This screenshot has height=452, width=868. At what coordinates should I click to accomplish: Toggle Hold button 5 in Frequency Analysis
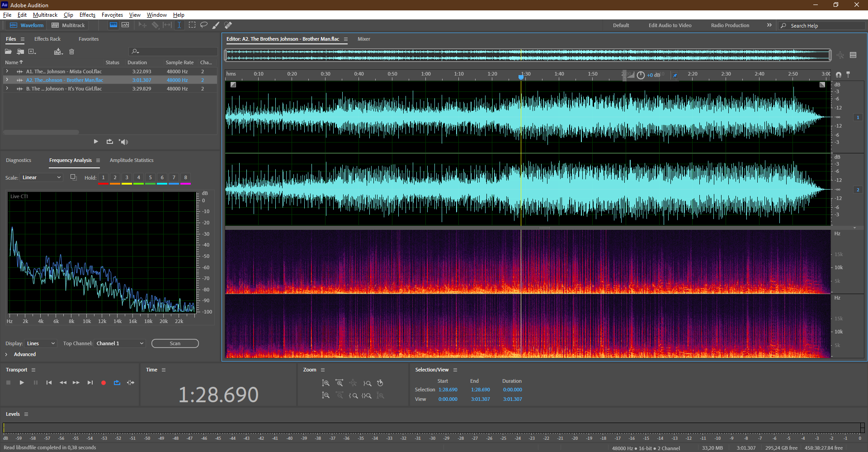pos(151,178)
